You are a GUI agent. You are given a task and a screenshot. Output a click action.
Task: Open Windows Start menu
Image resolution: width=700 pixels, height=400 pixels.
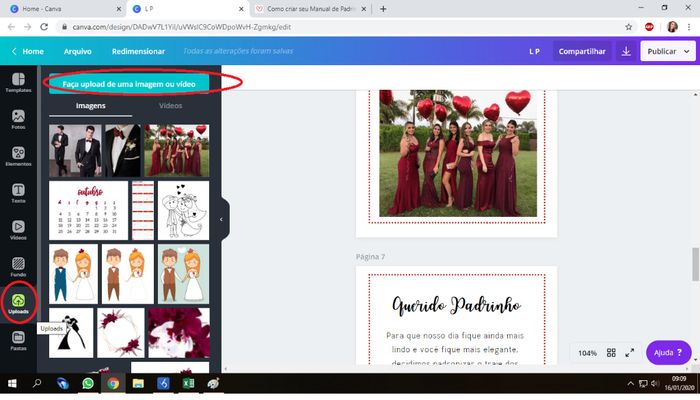coord(12,383)
